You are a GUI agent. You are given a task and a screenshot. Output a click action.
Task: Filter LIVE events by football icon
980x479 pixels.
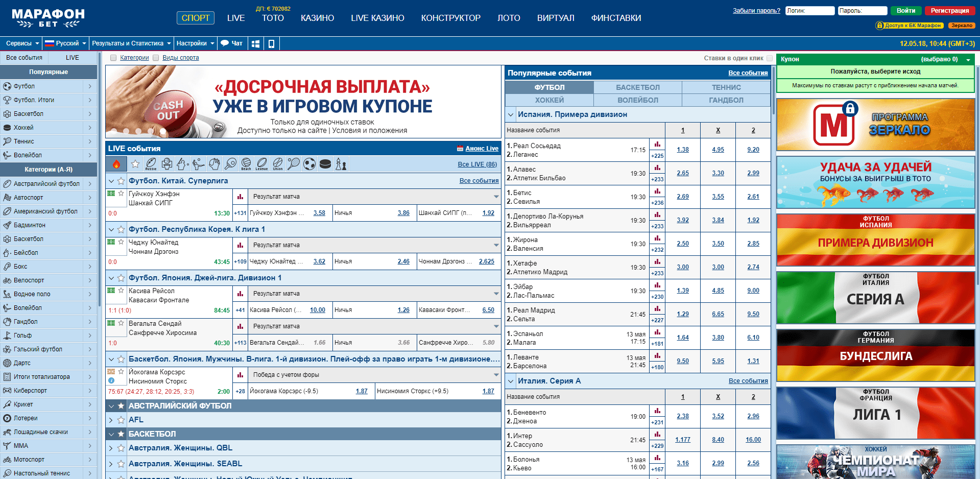309,164
